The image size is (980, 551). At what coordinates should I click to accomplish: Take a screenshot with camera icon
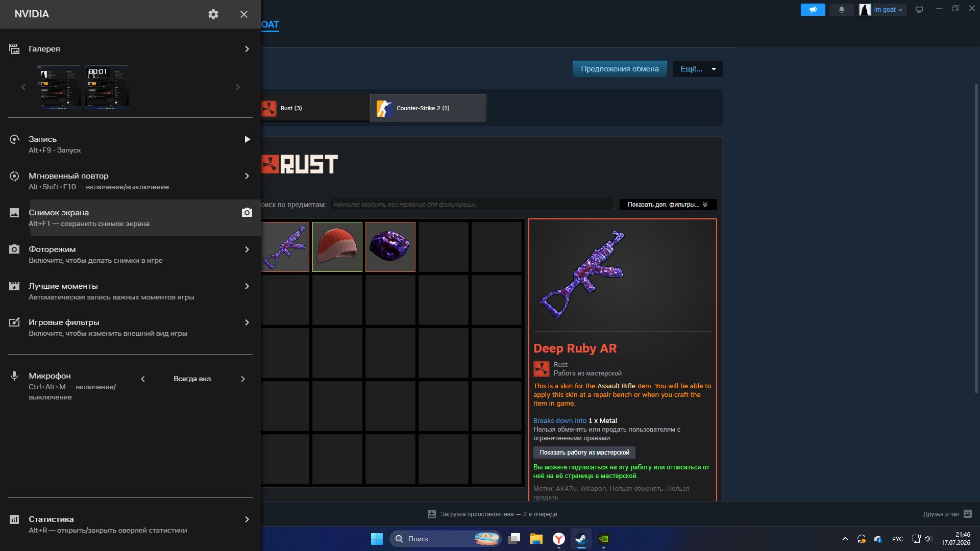[x=247, y=213]
